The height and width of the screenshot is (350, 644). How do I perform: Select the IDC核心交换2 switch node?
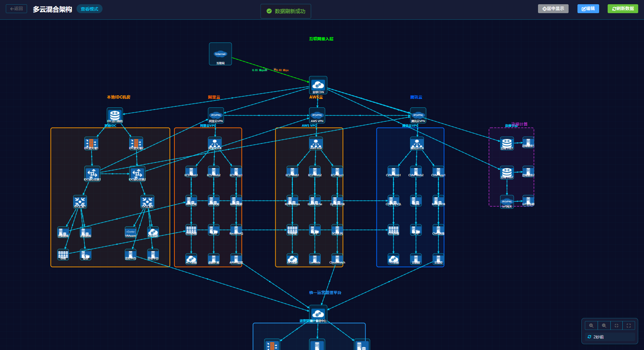click(137, 174)
